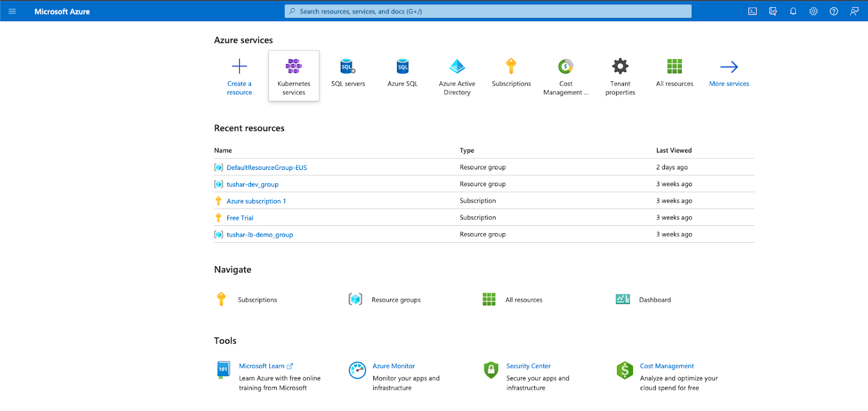Image resolution: width=868 pixels, height=411 pixels.
Task: Show notifications bell panel
Action: click(793, 11)
